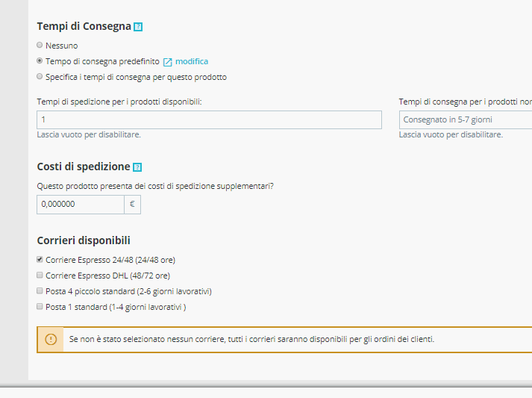Enable Corriere Espresso DHL checkbox
Viewport: 532px width, 398px height.
(x=40, y=276)
